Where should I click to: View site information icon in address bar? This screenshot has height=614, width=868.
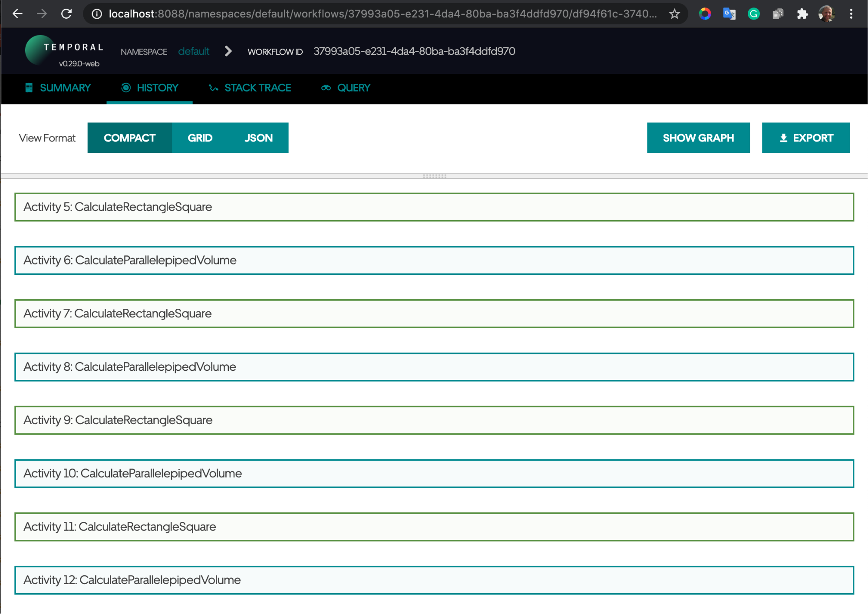point(97,14)
